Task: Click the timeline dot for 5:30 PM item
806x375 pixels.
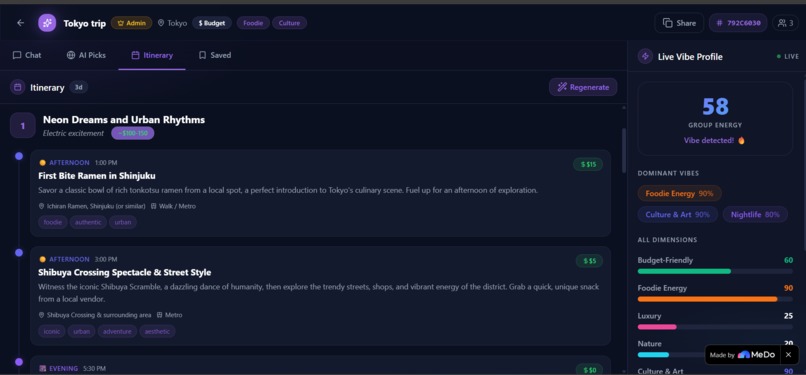Action: (19, 362)
